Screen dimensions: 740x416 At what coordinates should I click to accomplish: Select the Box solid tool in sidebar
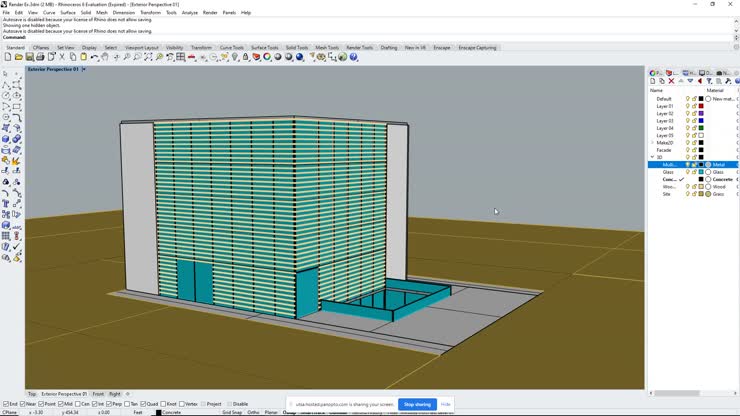coord(6,139)
